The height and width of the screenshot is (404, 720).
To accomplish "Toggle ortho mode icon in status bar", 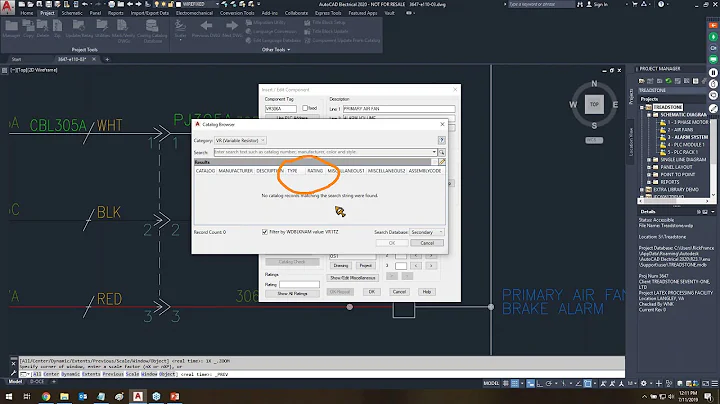I will (540, 383).
